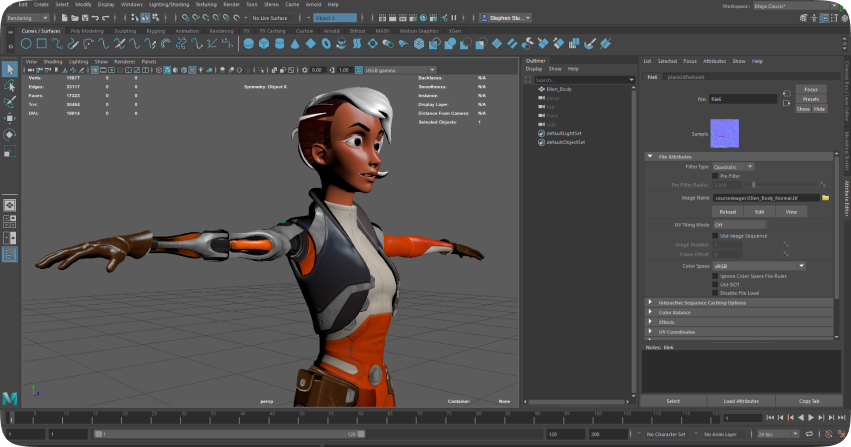Select the arrow Select tool in toolbox
This screenshot has height=447, width=851.
10,69
